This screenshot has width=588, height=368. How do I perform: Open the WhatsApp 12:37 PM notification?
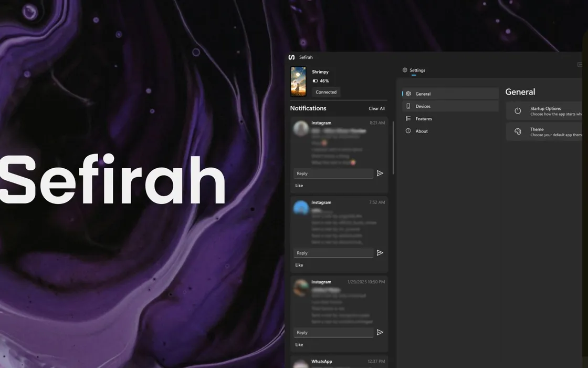339,362
